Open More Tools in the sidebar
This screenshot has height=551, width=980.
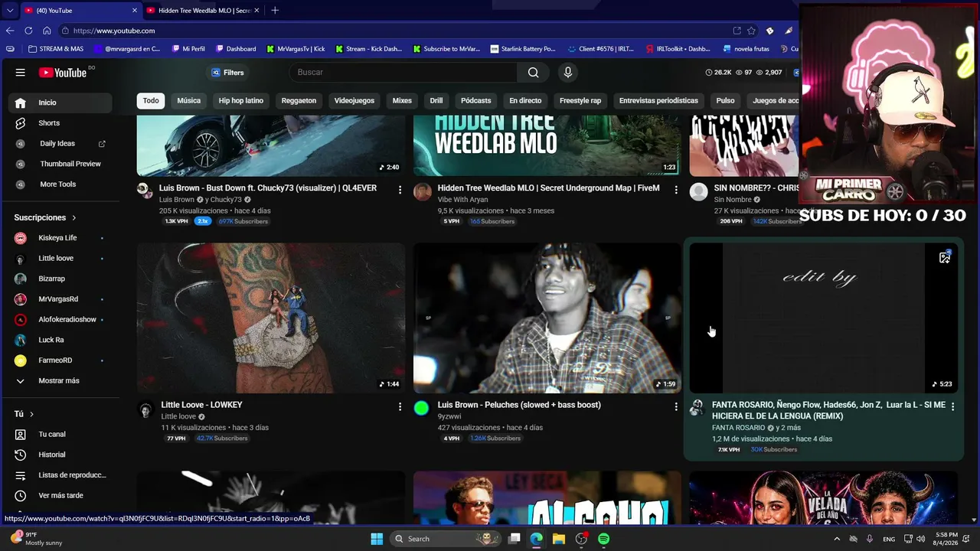tap(60, 184)
